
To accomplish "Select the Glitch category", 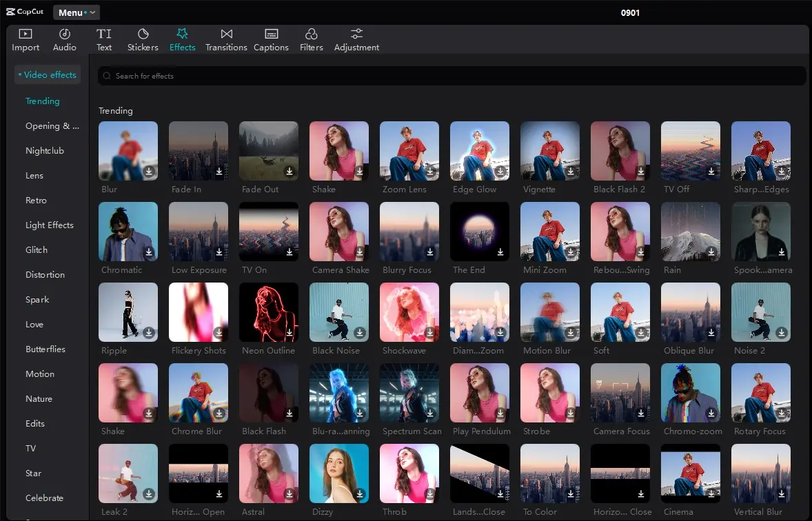I will coord(37,250).
